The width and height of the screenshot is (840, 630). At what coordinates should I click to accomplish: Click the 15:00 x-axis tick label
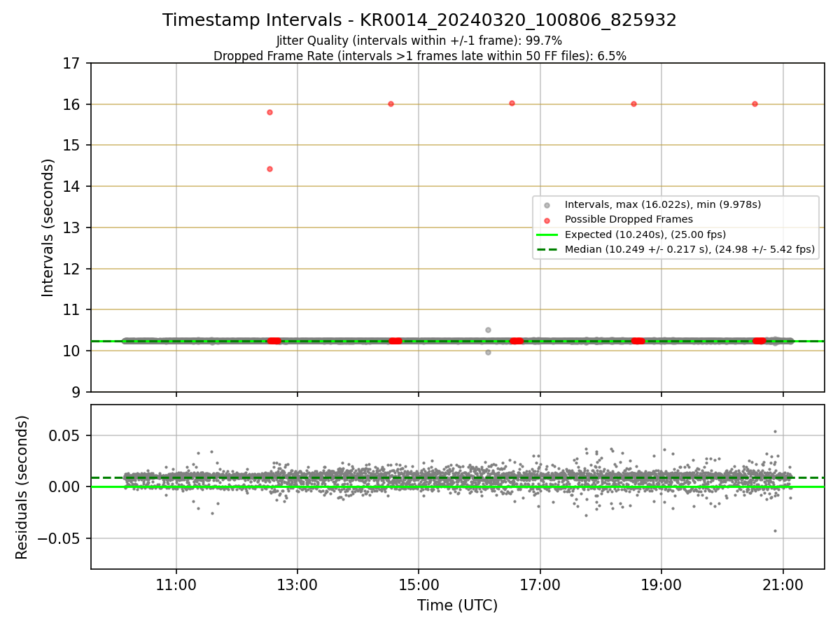[x=419, y=583]
